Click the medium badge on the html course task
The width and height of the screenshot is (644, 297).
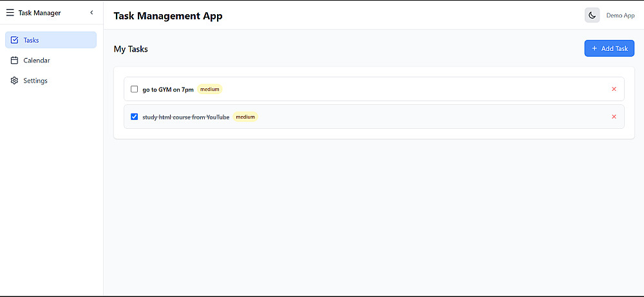pos(245,117)
